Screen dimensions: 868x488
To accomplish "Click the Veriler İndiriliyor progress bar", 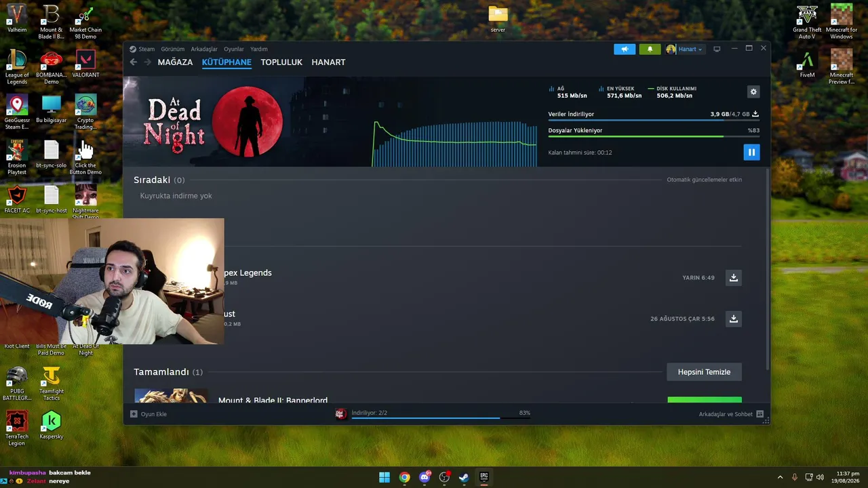I will click(x=654, y=120).
